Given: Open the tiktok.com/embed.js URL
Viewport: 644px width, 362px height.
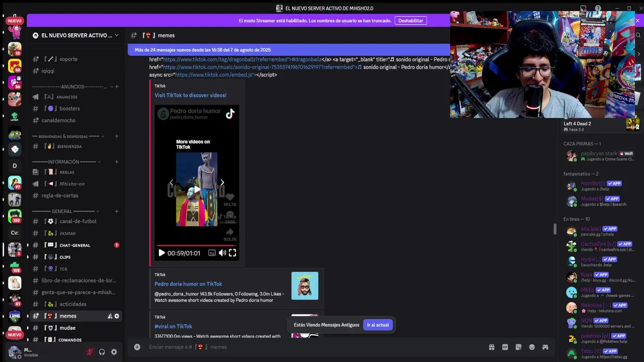Looking at the screenshot, I should 215,75.
